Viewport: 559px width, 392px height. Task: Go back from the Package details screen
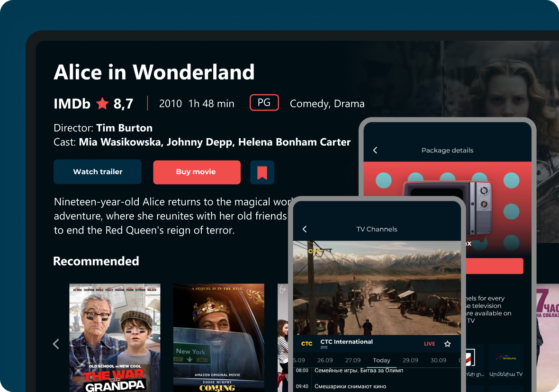375,150
